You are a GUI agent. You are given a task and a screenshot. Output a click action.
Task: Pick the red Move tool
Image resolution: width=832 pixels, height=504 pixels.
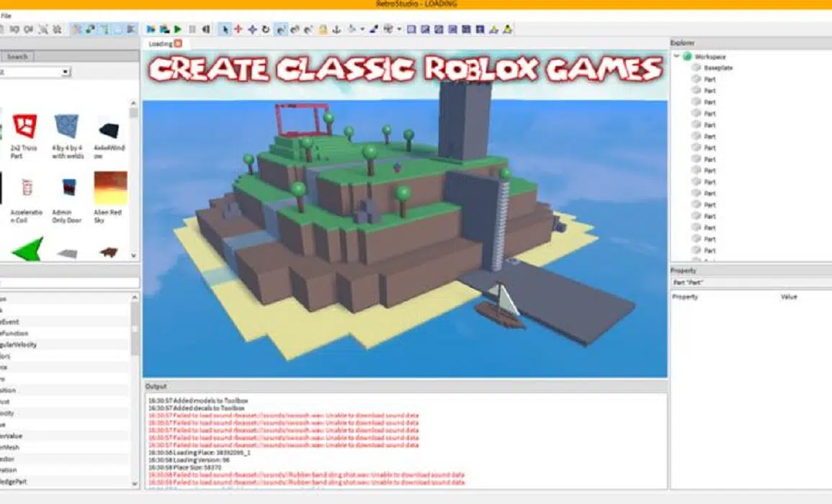pyautogui.click(x=238, y=30)
